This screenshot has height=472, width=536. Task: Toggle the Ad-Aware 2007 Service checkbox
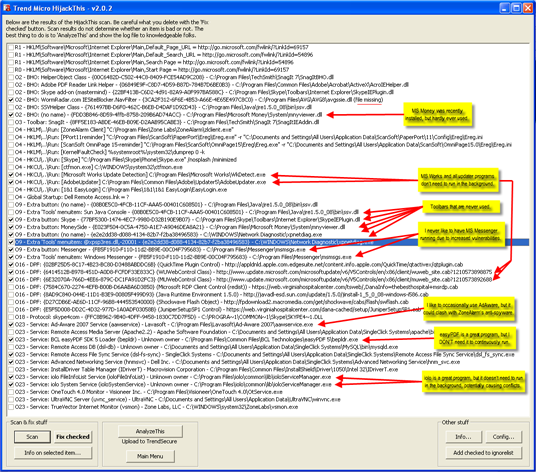click(11, 325)
